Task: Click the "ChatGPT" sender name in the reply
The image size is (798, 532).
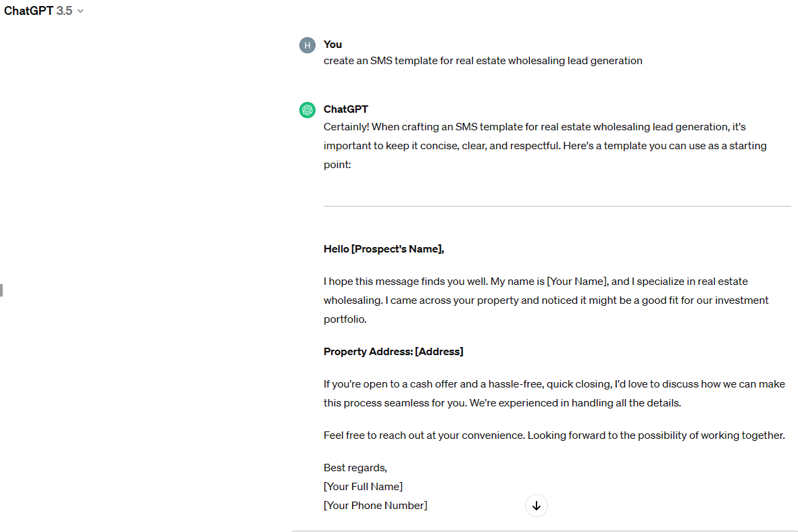Action: point(345,109)
